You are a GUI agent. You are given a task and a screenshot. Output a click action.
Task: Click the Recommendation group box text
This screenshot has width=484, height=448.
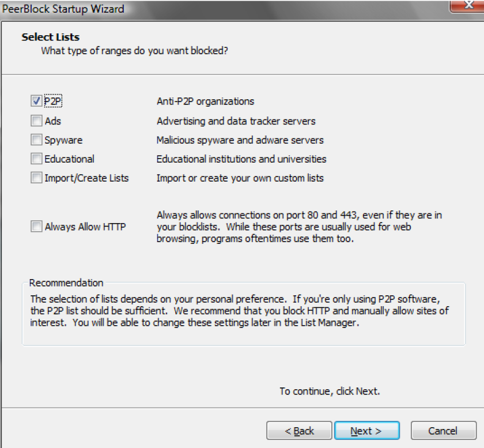(239, 311)
